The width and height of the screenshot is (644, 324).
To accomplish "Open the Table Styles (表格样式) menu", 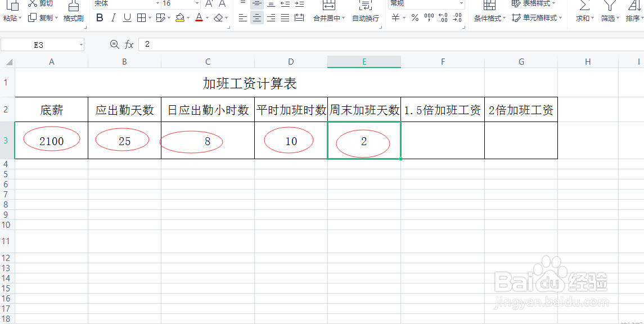I will point(533,4).
